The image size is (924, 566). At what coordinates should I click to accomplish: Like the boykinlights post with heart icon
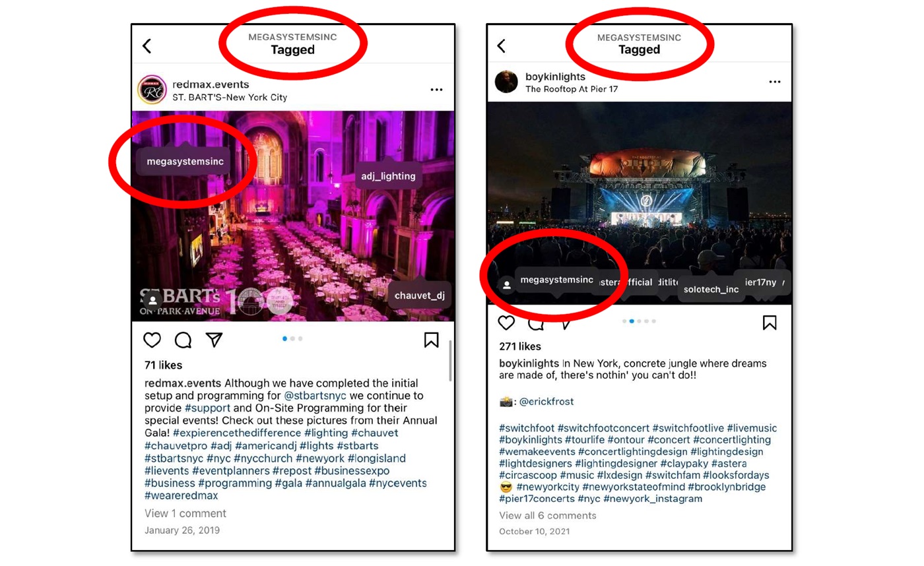506,323
